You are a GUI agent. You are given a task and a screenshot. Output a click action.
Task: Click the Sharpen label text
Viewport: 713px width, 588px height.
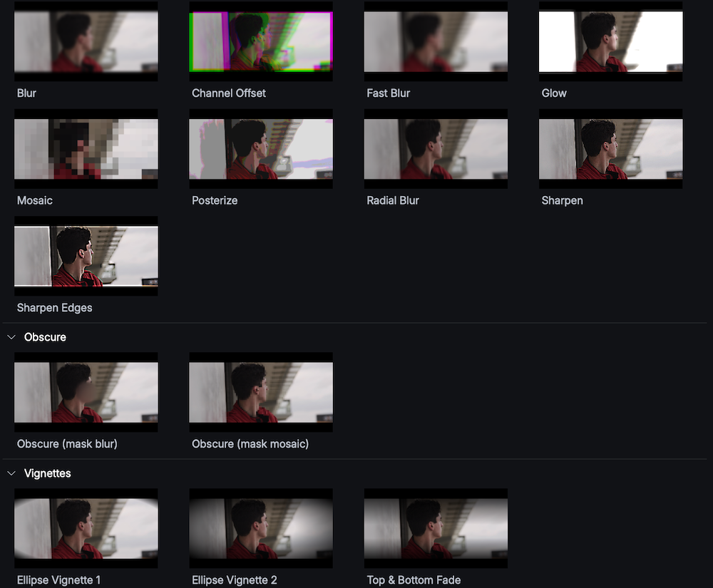point(562,200)
